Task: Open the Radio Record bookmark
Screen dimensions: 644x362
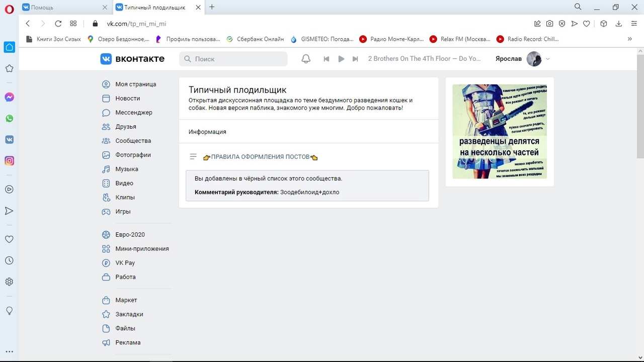Action: point(527,39)
